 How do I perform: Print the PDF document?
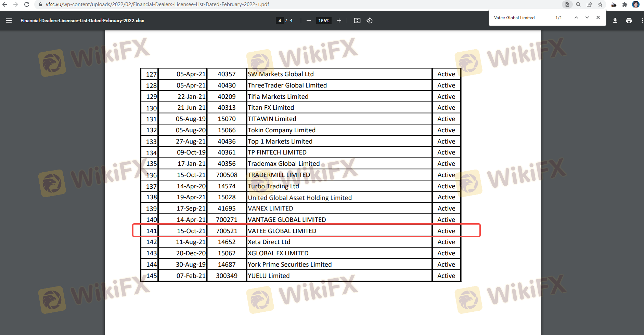click(x=629, y=21)
